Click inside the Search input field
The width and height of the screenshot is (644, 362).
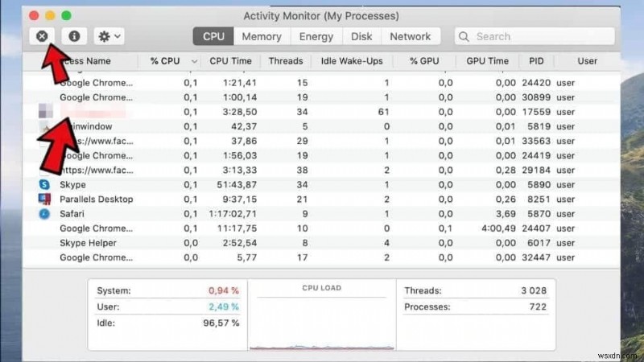point(531,36)
